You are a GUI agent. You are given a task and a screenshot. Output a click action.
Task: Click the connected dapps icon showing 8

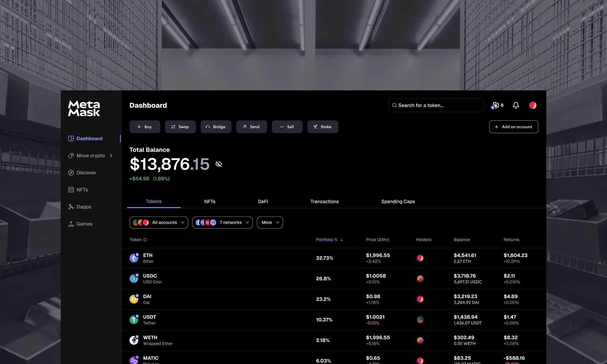(497, 105)
